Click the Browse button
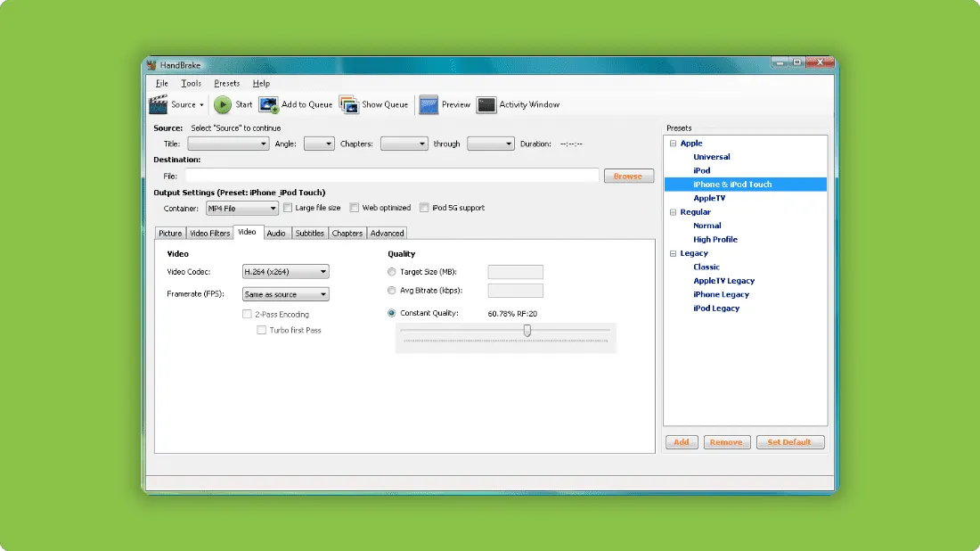 tap(629, 177)
